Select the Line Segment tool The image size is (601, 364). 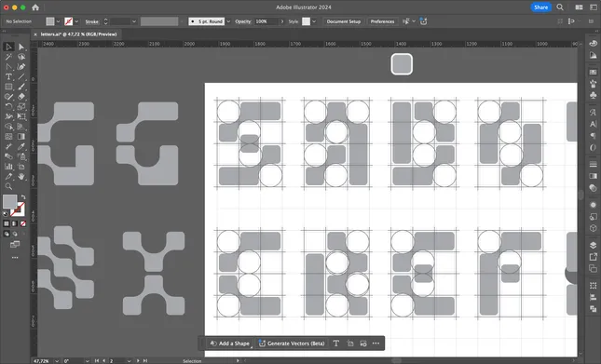21,77
